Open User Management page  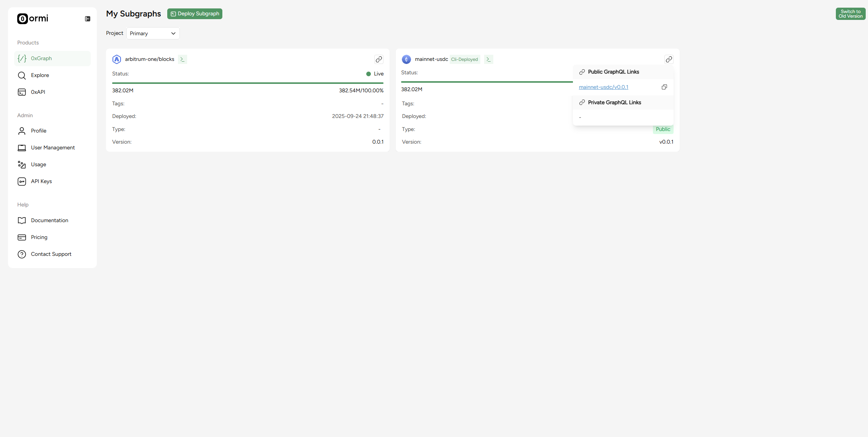coord(52,148)
